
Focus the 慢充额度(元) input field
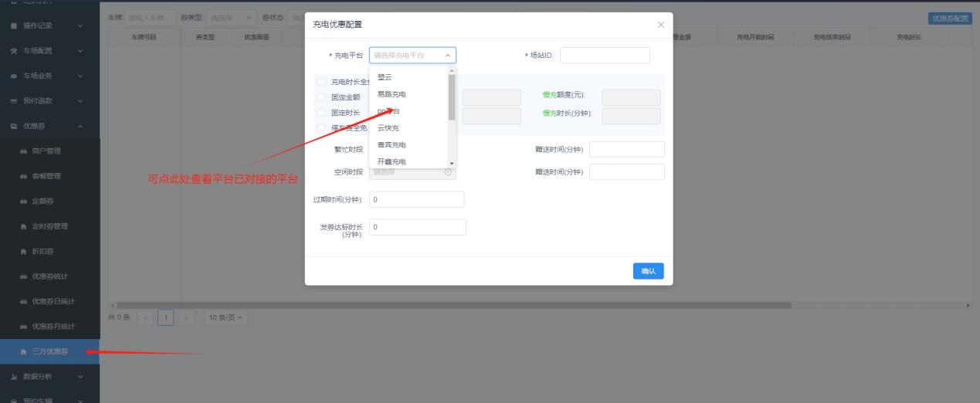click(631, 97)
